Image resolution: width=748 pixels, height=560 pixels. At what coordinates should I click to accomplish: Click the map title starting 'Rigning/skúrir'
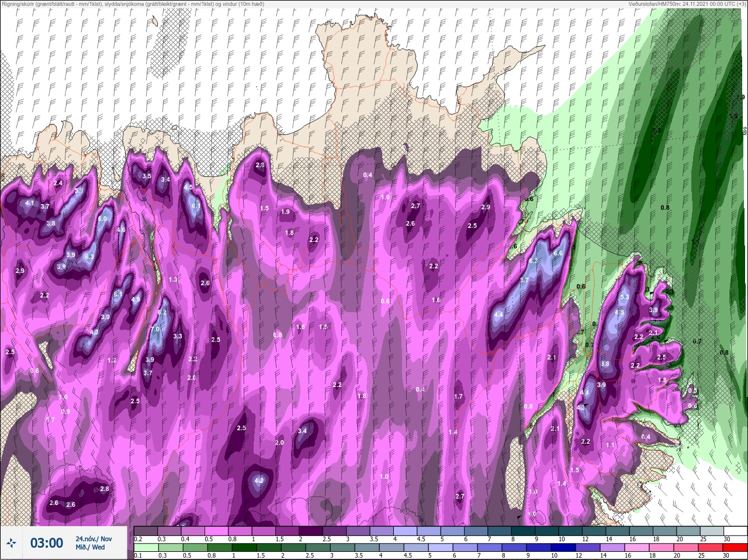point(133,4)
